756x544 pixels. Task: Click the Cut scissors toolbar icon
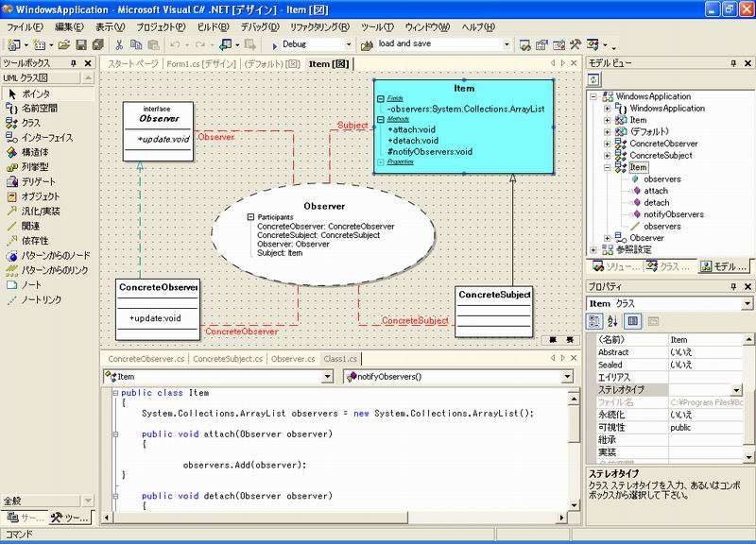(x=119, y=44)
